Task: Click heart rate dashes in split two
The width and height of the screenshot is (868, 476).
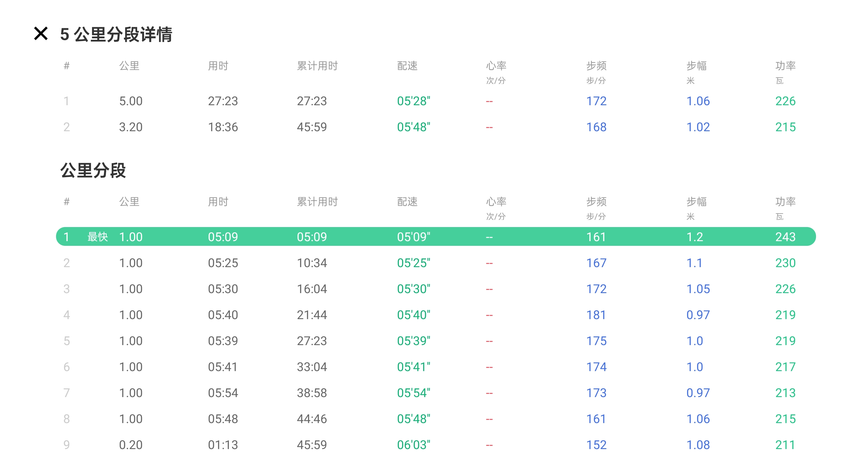Action: 489,263
